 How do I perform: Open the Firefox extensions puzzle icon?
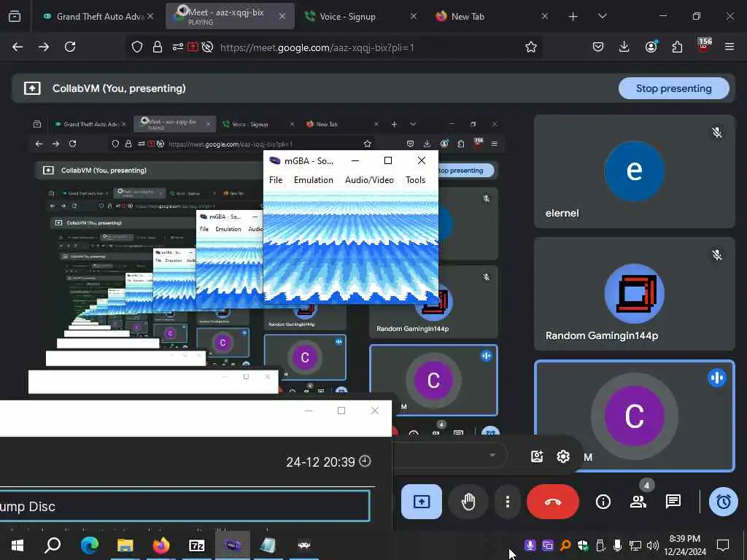pyautogui.click(x=677, y=47)
